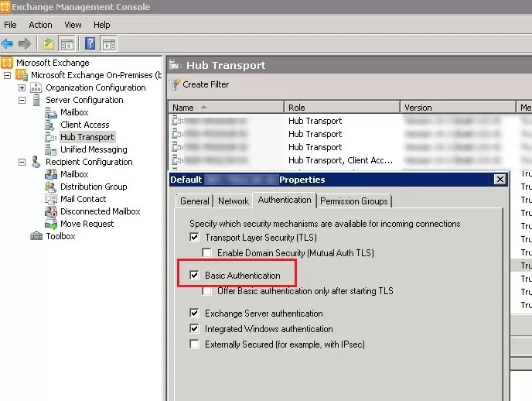Screen dimensions: 532x401
Task: Select Unified Messaging tree item
Action: coord(94,149)
